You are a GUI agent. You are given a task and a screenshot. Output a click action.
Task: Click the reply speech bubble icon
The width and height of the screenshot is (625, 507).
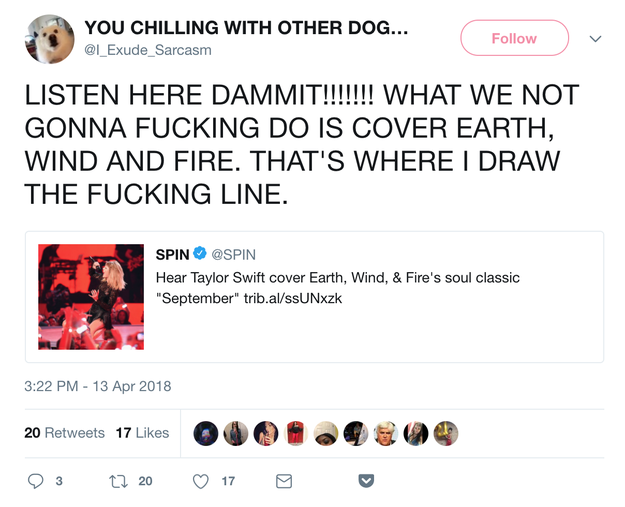tap(36, 481)
